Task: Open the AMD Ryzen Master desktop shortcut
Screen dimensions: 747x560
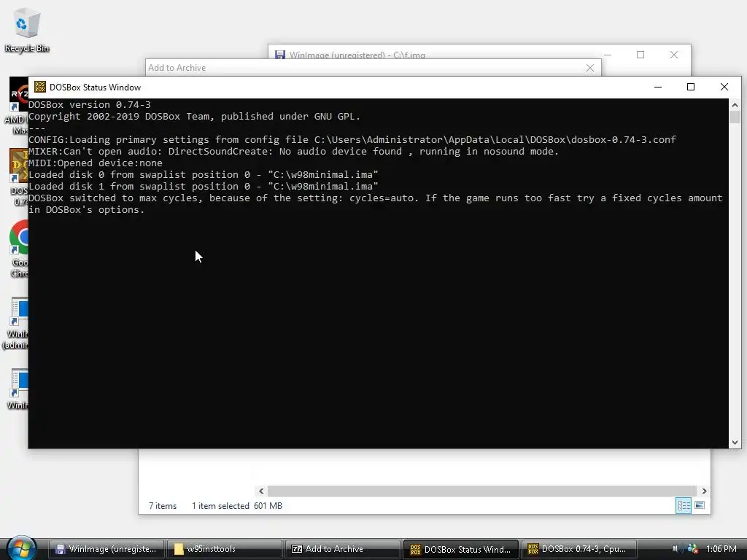Action: pyautogui.click(x=18, y=106)
